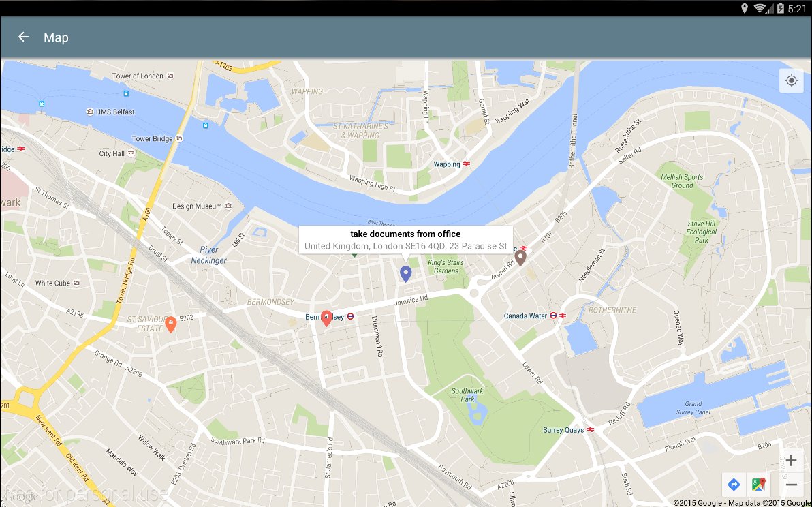Tap the White Cube gallery label

[52, 283]
